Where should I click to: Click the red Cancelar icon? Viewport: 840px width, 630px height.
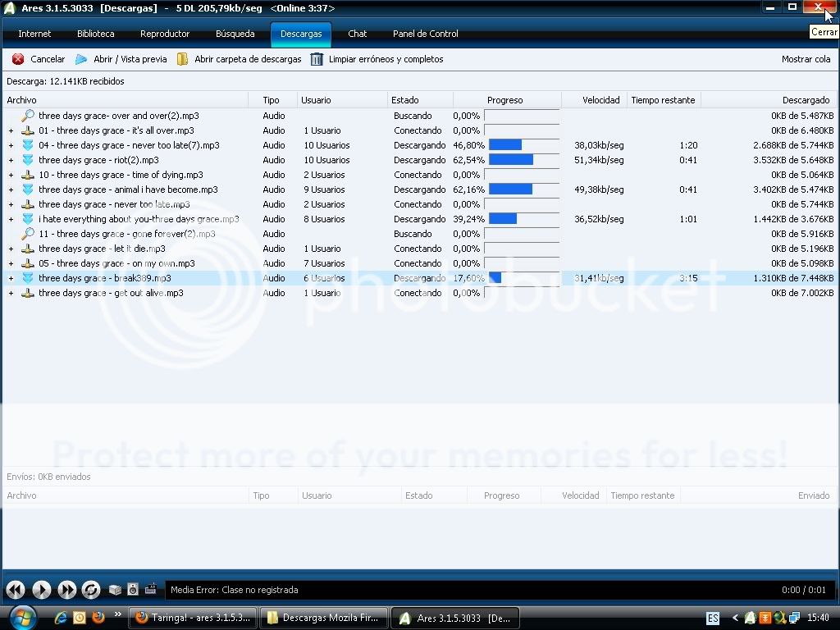pos(18,59)
